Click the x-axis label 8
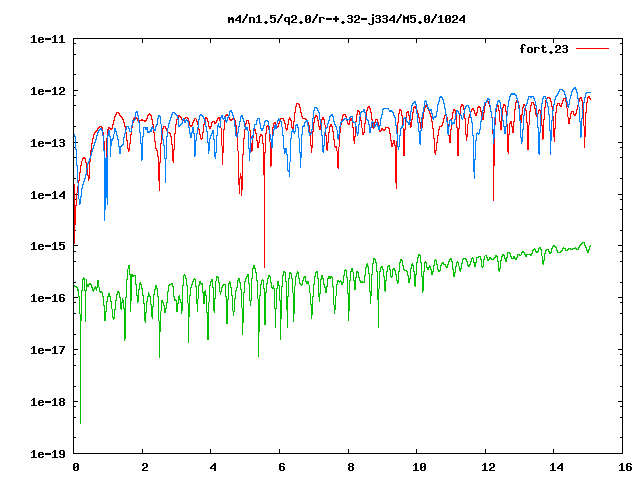640x480 pixels. tap(351, 467)
